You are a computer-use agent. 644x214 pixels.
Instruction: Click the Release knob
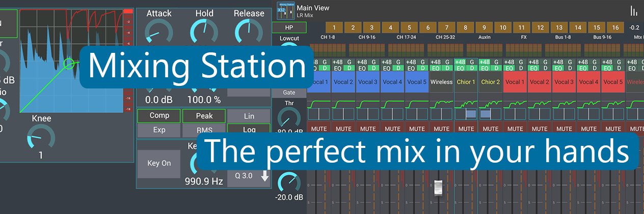pyautogui.click(x=249, y=32)
